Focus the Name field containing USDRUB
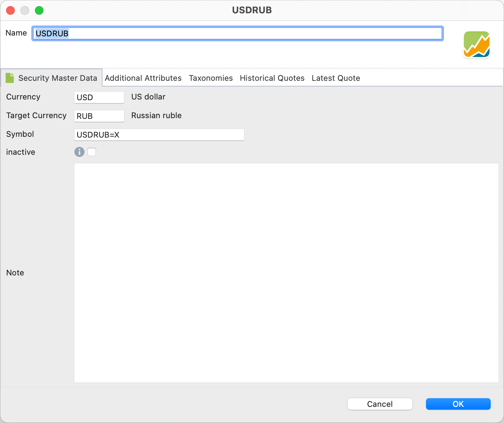Viewport: 504px width, 423px height. click(238, 33)
